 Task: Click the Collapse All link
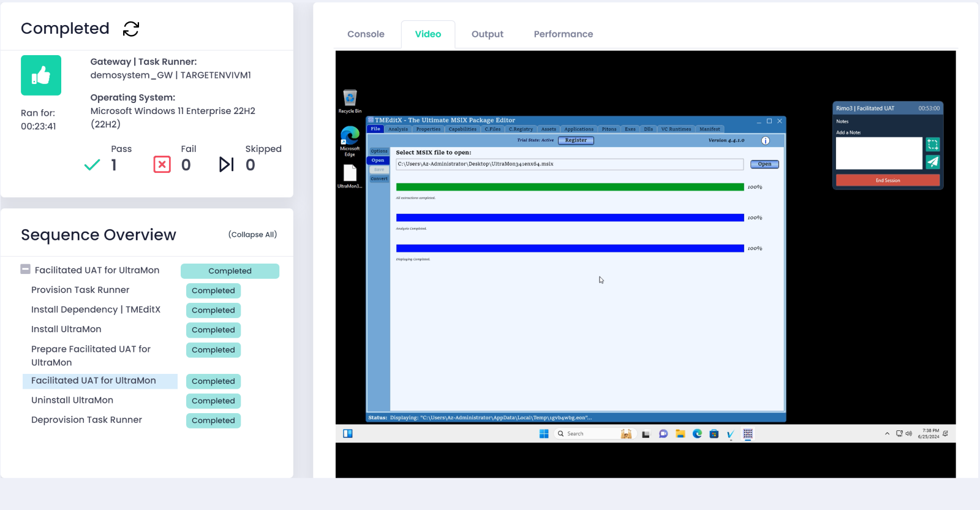pyautogui.click(x=252, y=234)
